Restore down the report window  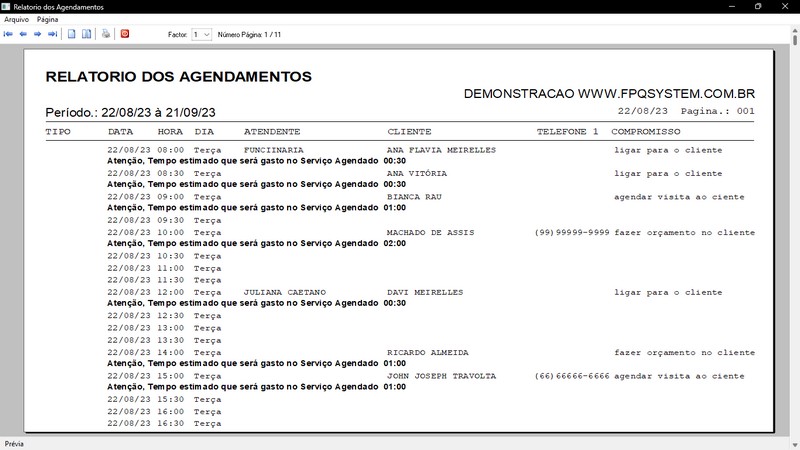(758, 7)
